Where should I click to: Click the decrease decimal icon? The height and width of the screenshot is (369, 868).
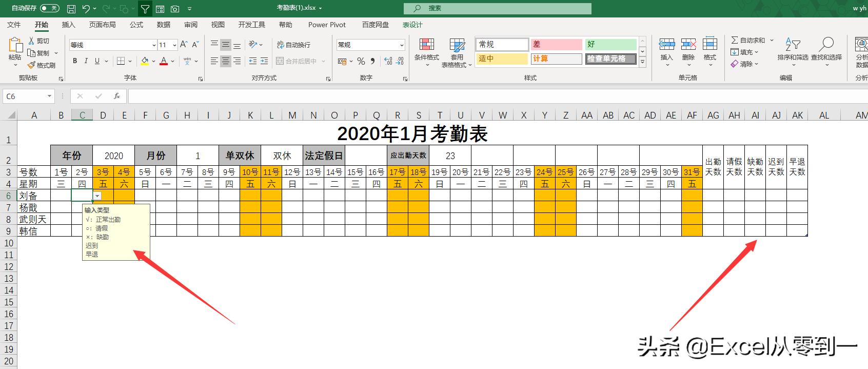tap(400, 61)
